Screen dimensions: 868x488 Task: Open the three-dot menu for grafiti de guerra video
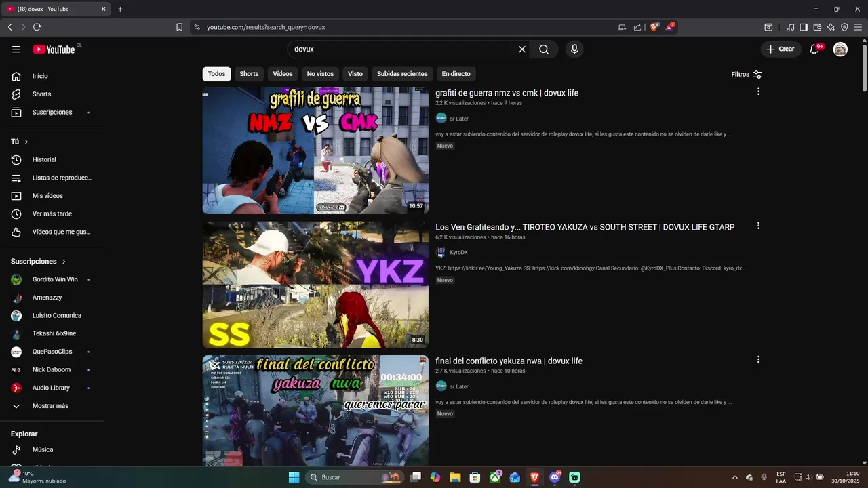pos(758,91)
